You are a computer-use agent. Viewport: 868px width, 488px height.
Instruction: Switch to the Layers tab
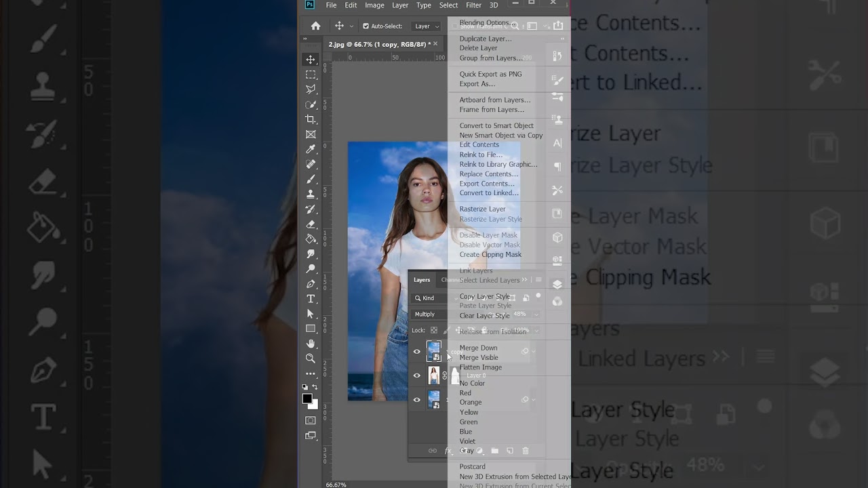422,280
